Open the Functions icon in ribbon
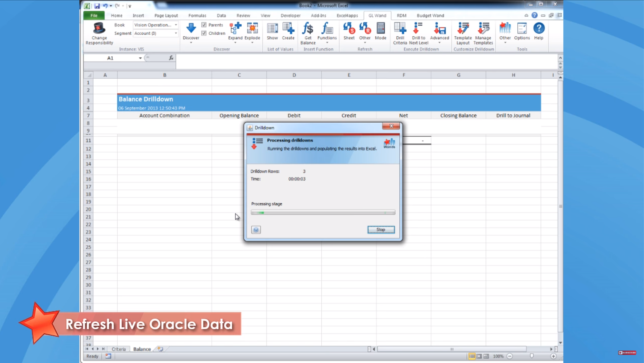Screen dimensions: 644x363 327,28
